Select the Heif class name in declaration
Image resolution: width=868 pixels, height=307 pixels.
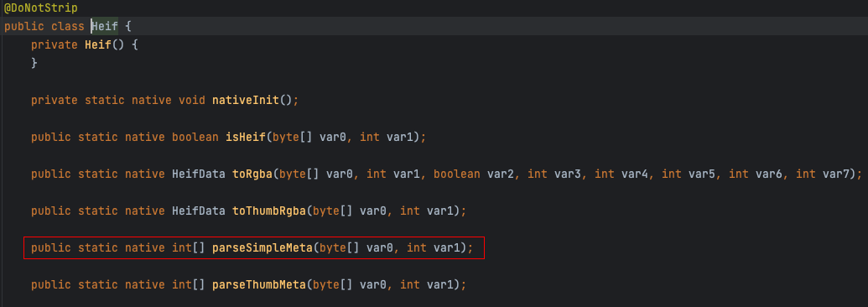click(105, 26)
